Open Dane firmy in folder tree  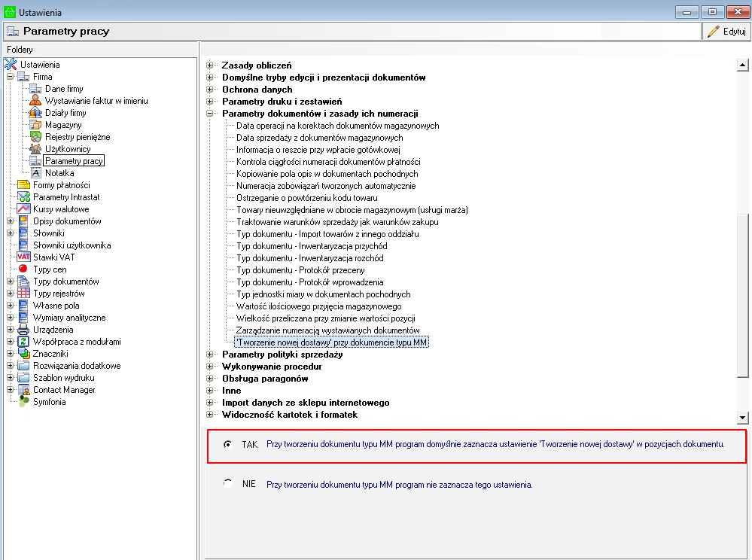click(x=63, y=89)
